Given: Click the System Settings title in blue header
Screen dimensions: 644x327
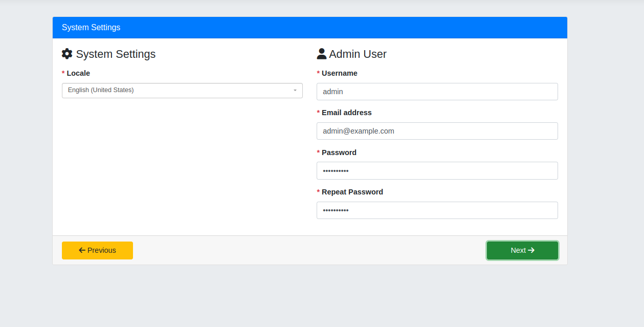Looking at the screenshot, I should click(x=91, y=28).
